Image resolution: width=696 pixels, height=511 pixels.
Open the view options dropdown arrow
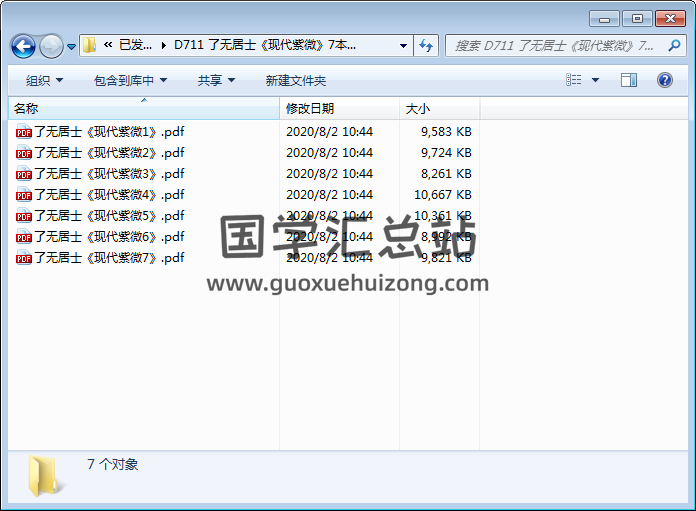click(x=595, y=80)
